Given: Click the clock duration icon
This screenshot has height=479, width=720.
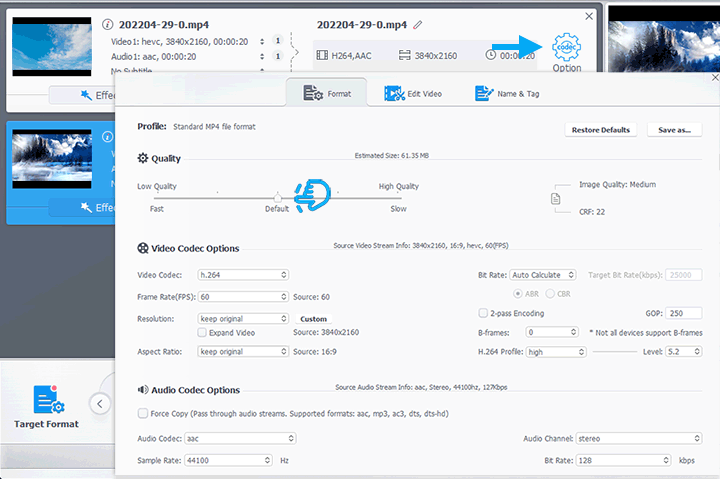Looking at the screenshot, I should point(491,55).
